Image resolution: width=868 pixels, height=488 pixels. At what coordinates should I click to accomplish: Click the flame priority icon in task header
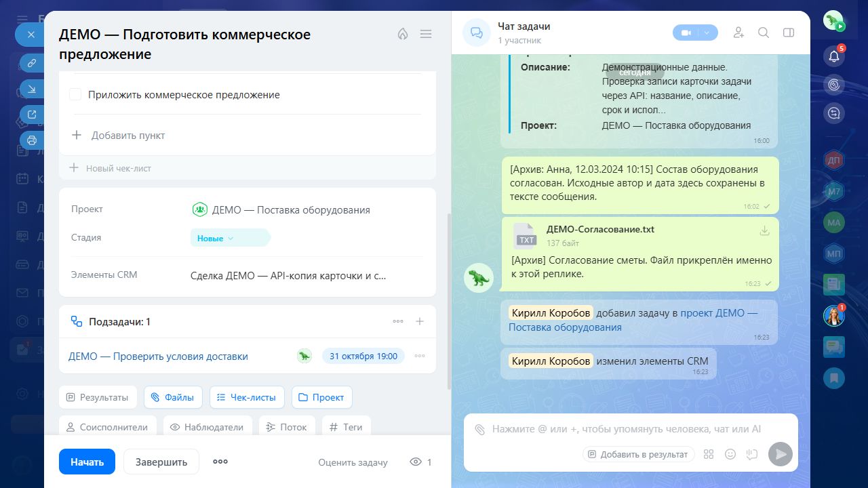(x=403, y=34)
